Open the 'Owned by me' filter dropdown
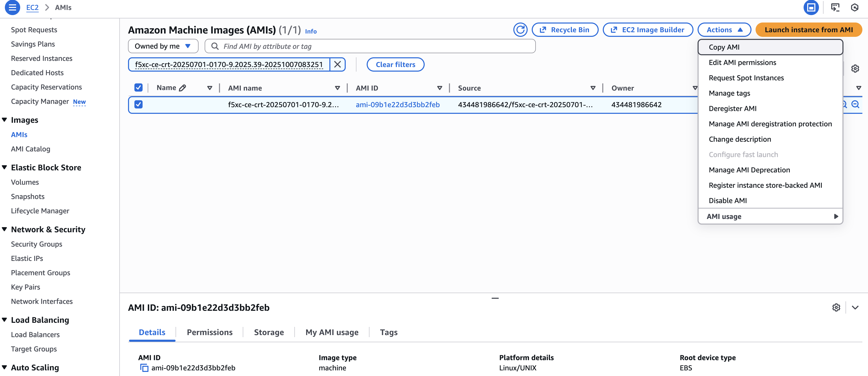Screen dimensions: 868x376 coord(163,46)
